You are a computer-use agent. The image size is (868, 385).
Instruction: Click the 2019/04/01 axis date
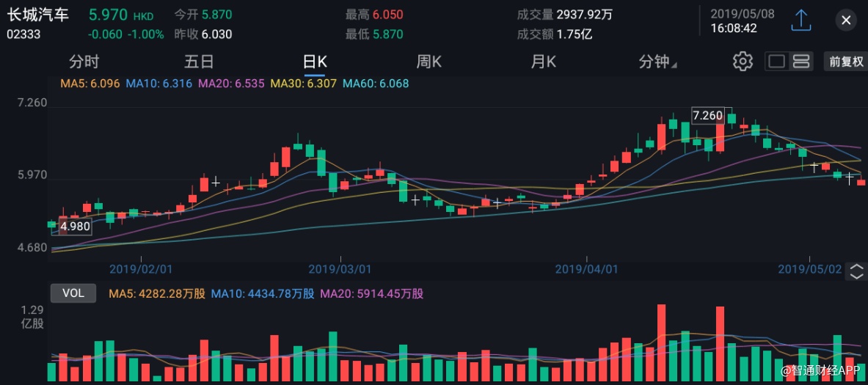tap(586, 269)
